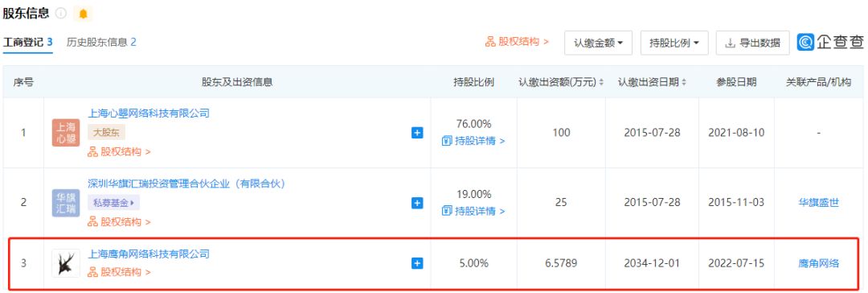Click the 2034-12-01 date cell
The image size is (868, 293).
(652, 263)
